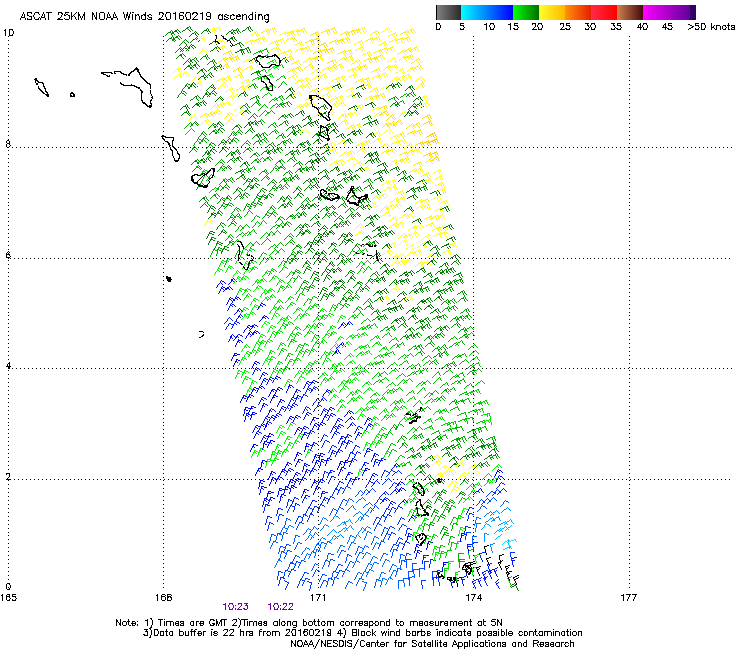
Task: Click longitude label '174' on bottom axis
Action: pos(473,598)
